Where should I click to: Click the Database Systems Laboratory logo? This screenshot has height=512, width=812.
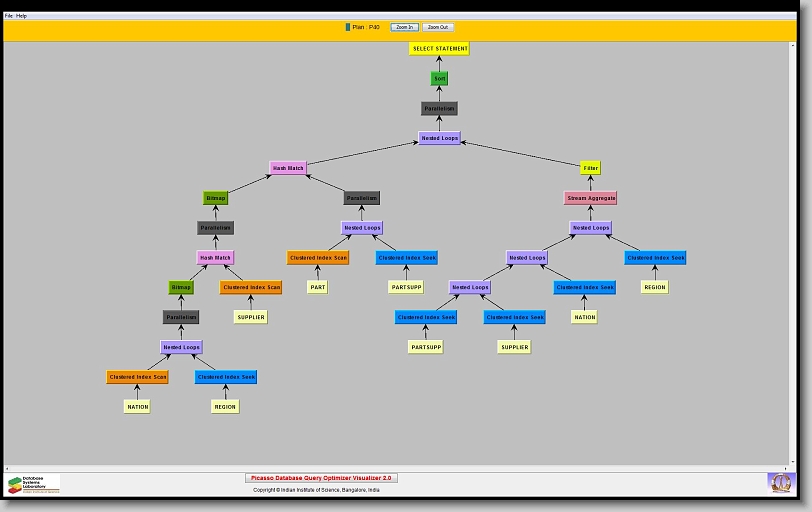[x=33, y=484]
